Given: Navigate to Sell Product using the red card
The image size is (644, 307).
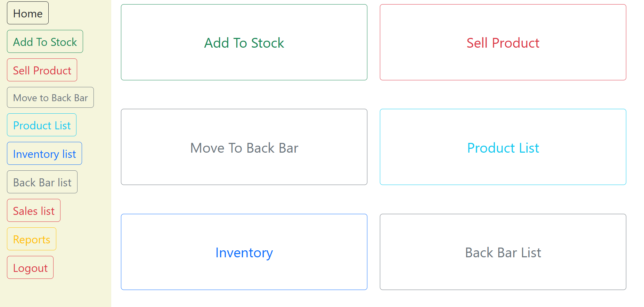Looking at the screenshot, I should click(x=503, y=42).
